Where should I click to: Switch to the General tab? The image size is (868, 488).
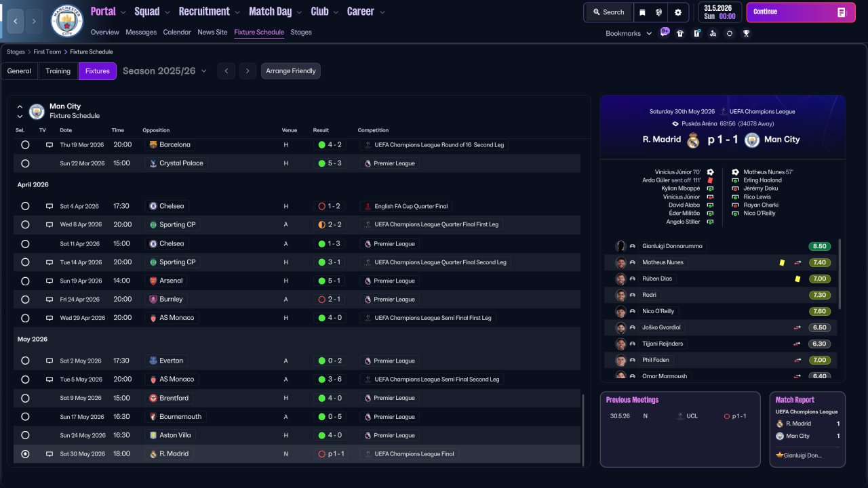[x=19, y=71]
